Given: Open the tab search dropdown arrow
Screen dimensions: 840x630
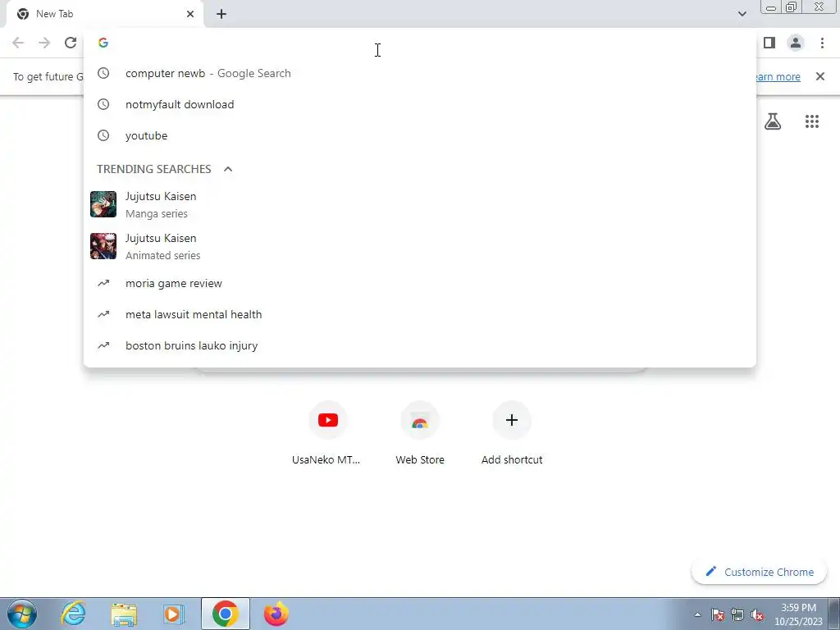Looking at the screenshot, I should point(742,14).
